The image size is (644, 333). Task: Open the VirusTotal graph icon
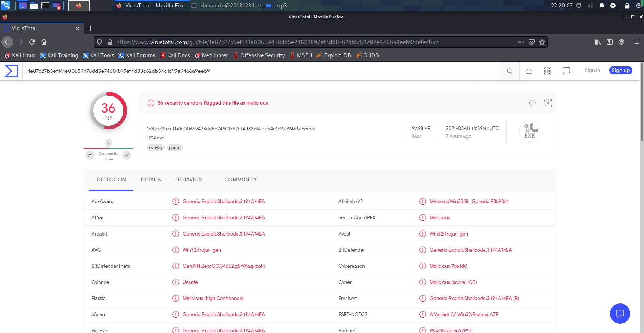(548, 103)
